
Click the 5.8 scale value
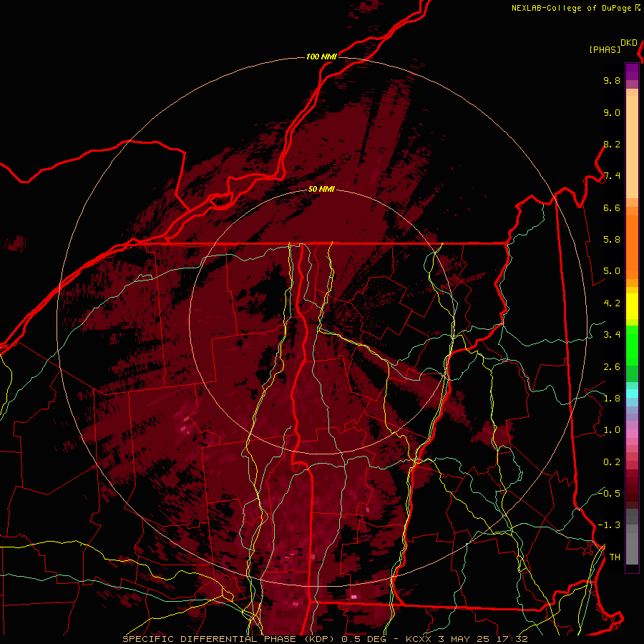pos(612,240)
